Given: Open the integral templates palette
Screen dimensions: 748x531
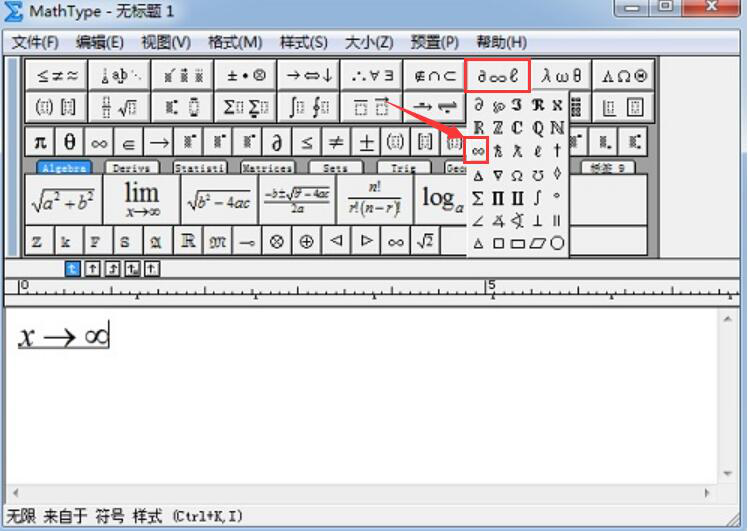Looking at the screenshot, I should [x=308, y=107].
